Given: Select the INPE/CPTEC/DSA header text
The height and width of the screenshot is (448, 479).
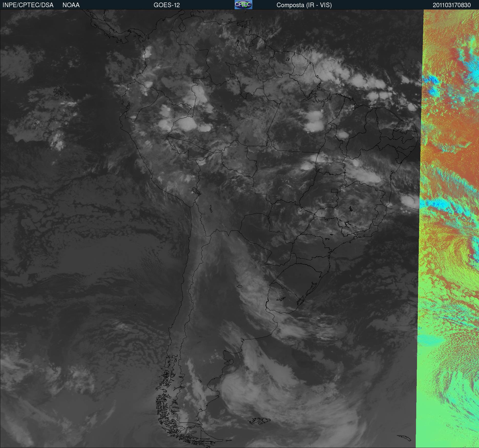Looking at the screenshot, I should pos(28,5).
